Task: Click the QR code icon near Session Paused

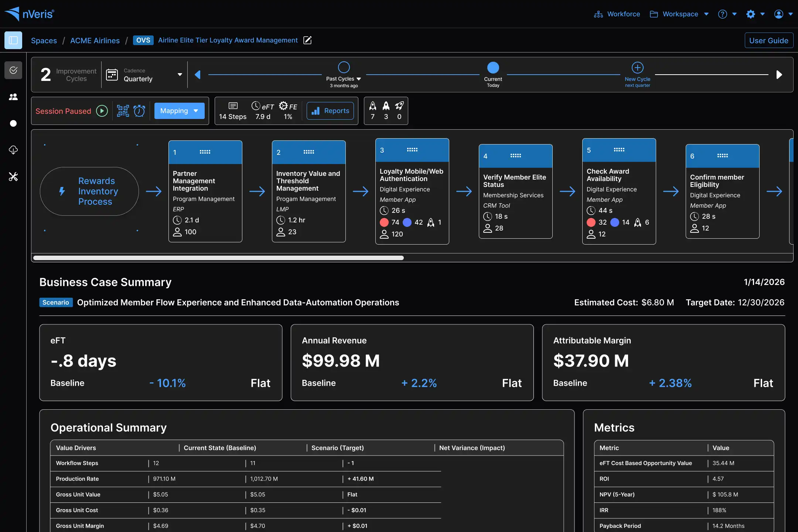Action: pos(123,110)
